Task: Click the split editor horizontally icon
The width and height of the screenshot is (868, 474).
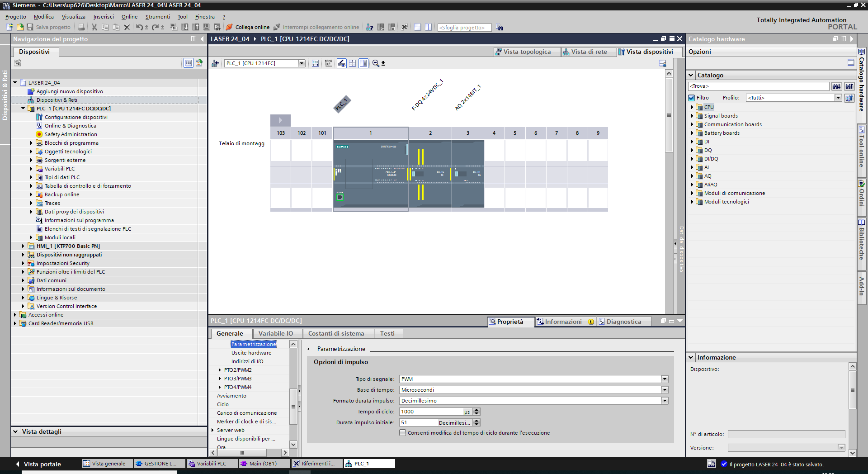Action: (x=417, y=27)
